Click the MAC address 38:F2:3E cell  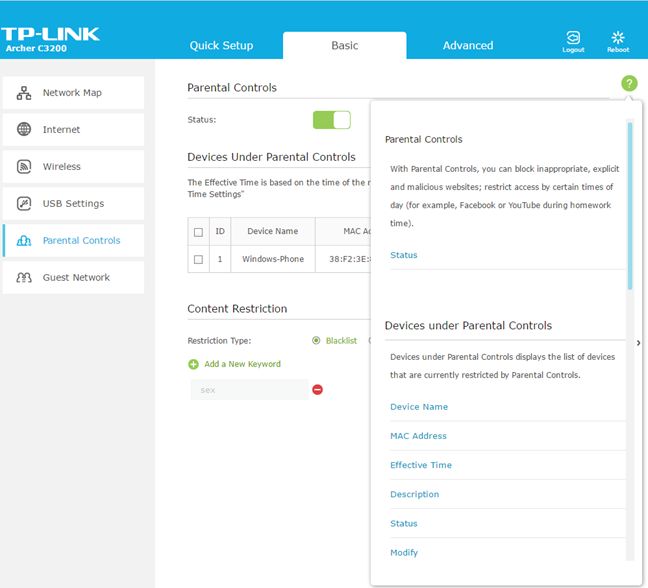(343, 259)
